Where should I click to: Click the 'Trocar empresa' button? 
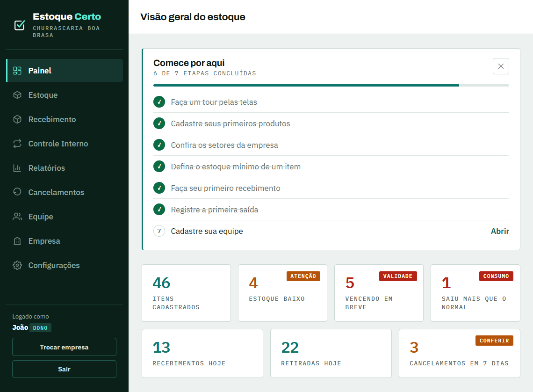pos(64,347)
